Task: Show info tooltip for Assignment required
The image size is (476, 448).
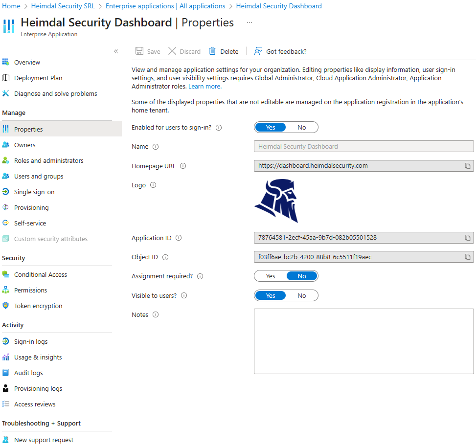Action: (x=200, y=276)
